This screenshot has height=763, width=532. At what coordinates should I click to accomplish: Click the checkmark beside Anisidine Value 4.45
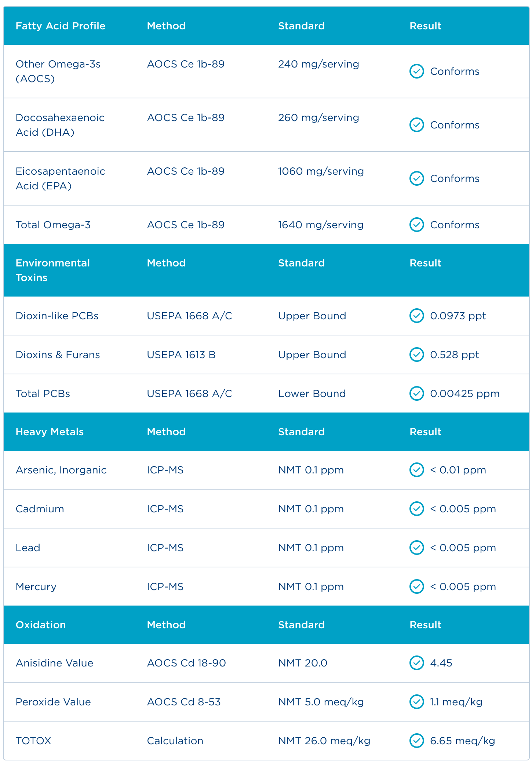pyautogui.click(x=416, y=663)
